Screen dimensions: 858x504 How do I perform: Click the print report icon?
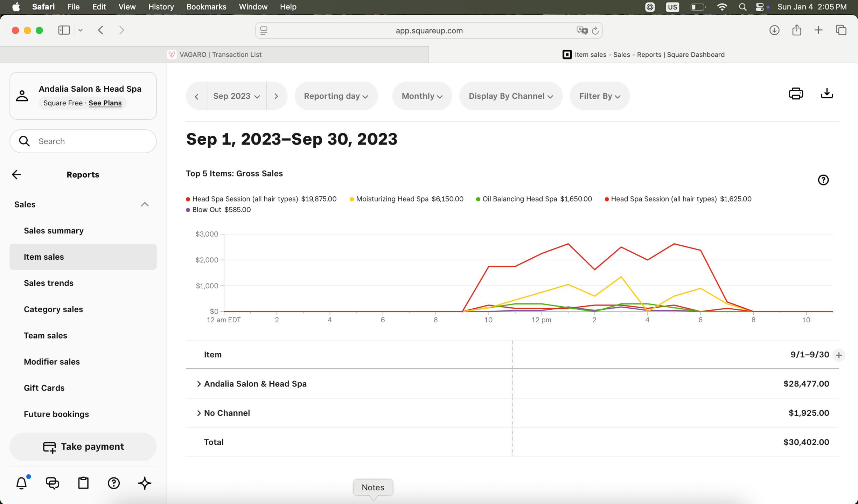(795, 94)
